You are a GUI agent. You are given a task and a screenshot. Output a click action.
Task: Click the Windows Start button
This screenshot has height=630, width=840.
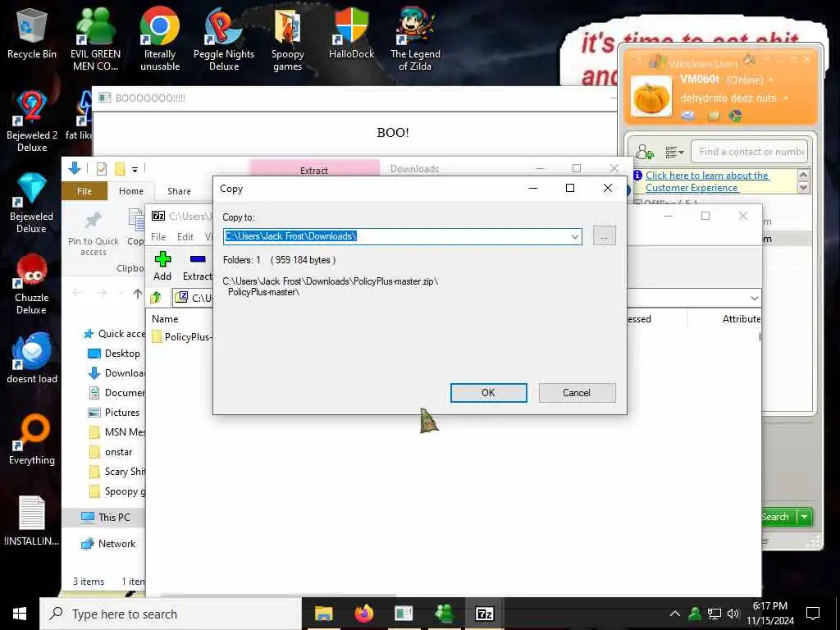click(x=20, y=614)
